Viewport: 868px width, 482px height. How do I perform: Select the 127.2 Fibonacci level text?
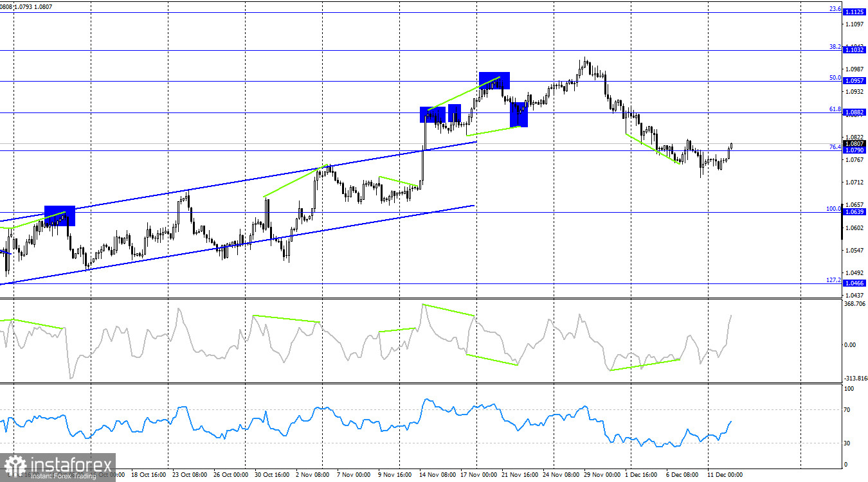point(834,280)
